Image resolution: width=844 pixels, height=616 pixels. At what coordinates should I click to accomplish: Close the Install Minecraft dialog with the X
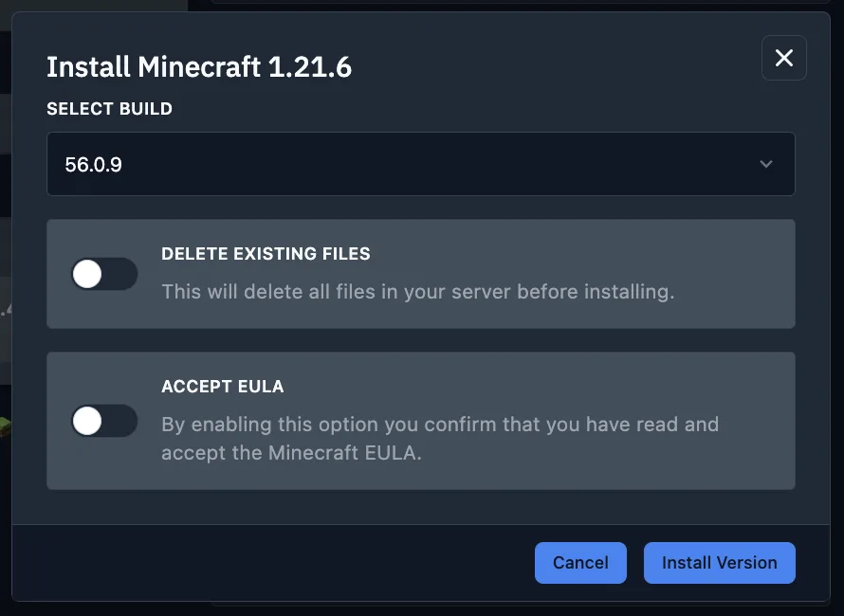click(x=783, y=58)
